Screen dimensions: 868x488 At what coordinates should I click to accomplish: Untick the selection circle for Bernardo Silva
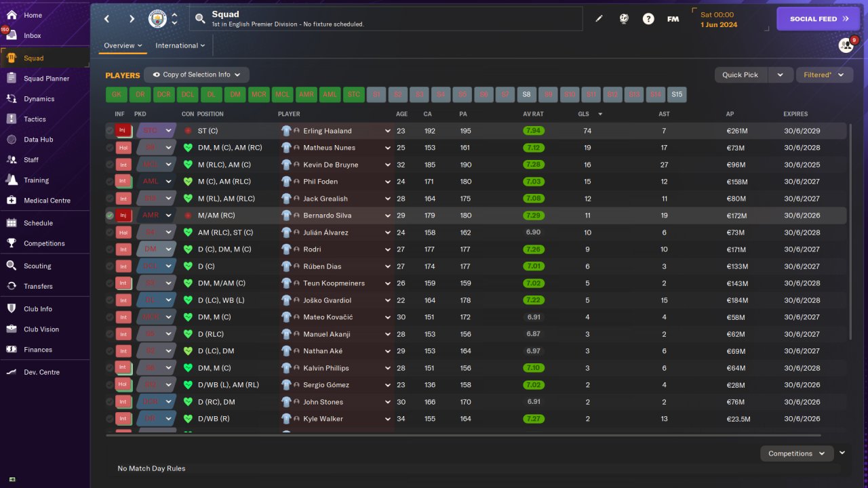(110, 216)
